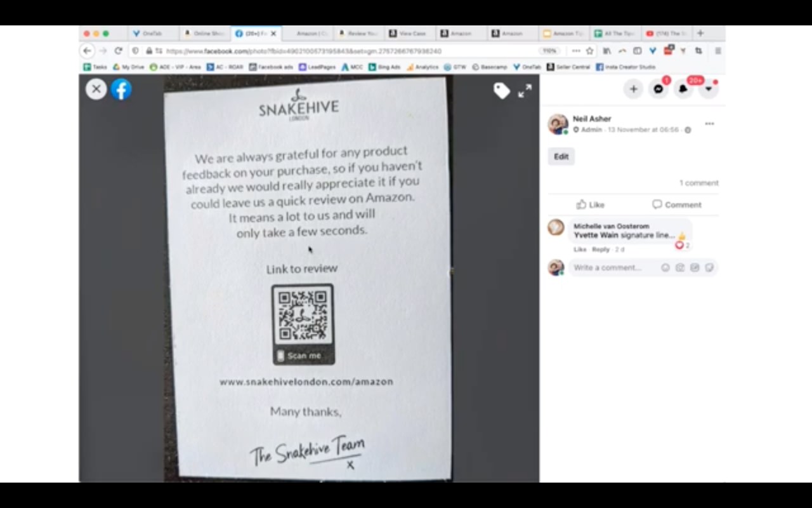Open Facebook notifications bell
Viewport: 812px width, 508px height.
(x=683, y=90)
